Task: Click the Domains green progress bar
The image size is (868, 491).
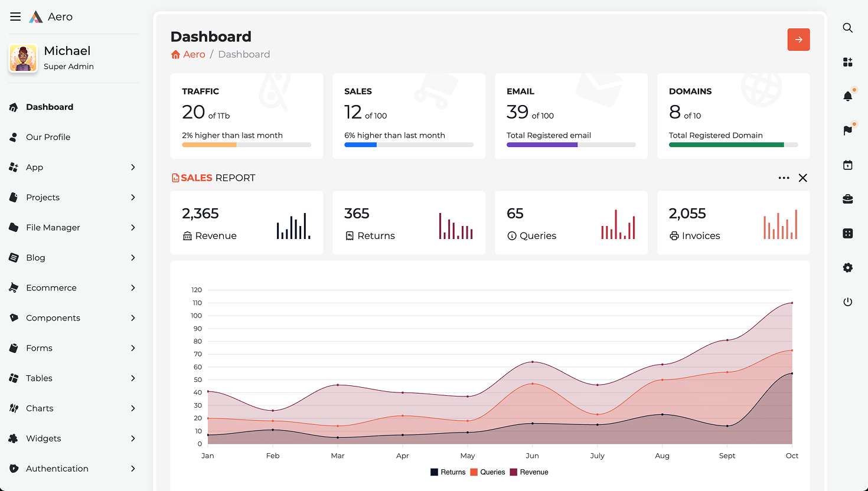Action: [x=726, y=145]
